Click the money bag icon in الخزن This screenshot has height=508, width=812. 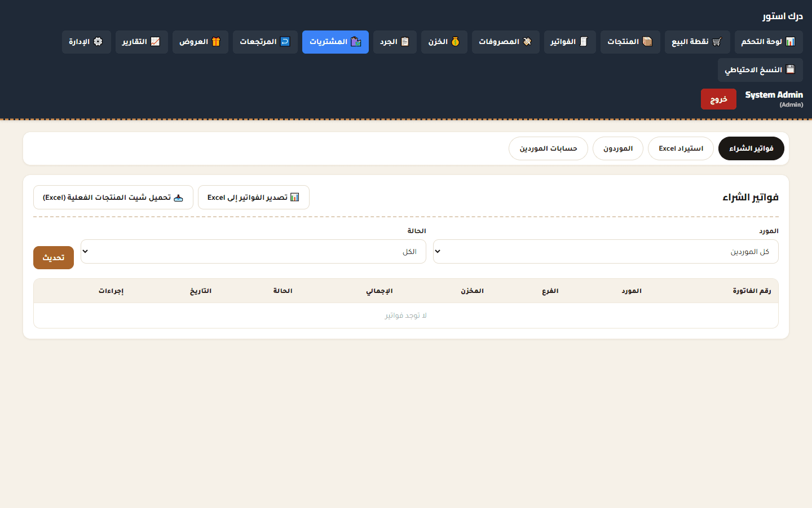click(455, 42)
